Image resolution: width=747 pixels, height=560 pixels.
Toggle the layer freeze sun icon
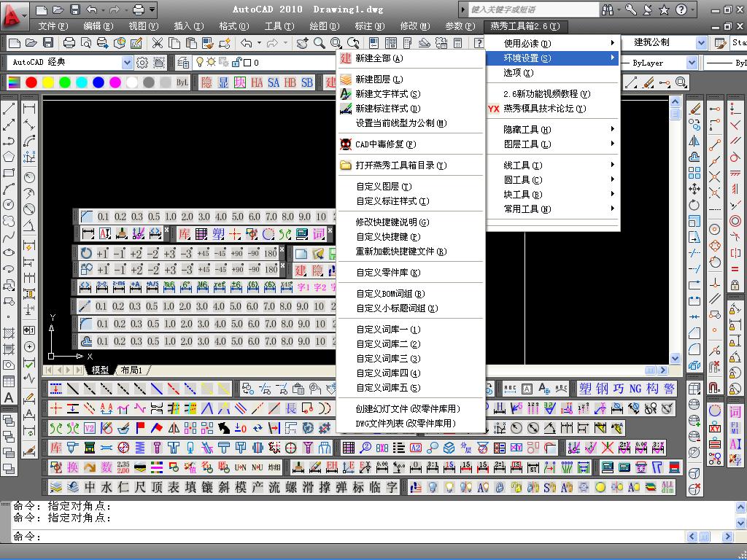(x=211, y=63)
